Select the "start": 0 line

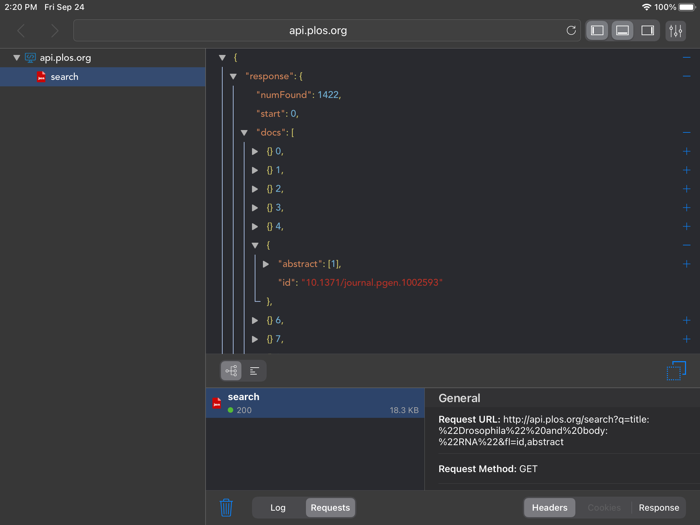(x=277, y=114)
